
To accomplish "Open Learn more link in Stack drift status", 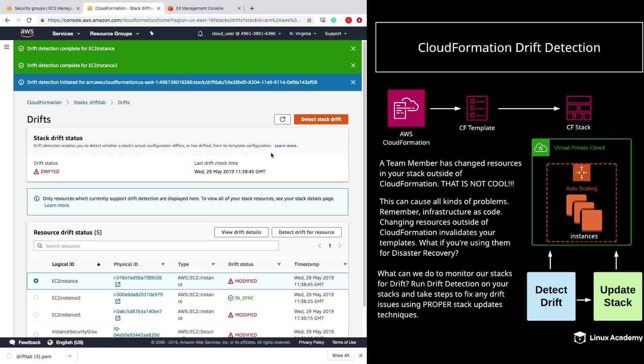I will coord(286,146).
